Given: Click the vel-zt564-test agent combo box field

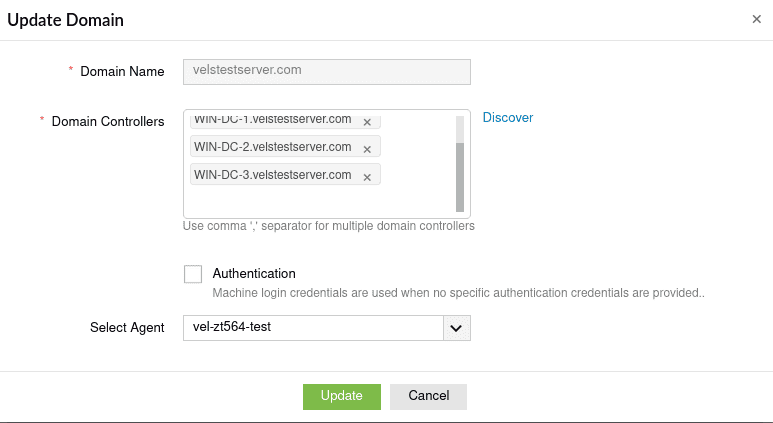Looking at the screenshot, I should (312, 328).
